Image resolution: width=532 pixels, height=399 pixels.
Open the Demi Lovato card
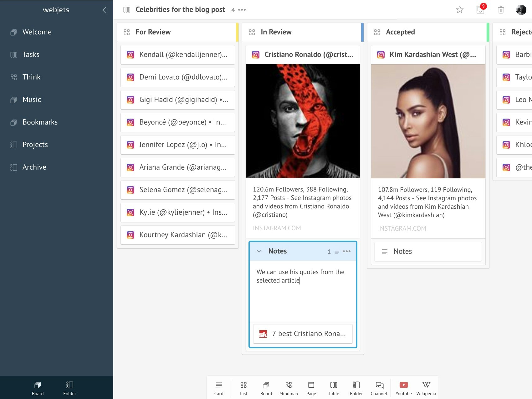178,77
